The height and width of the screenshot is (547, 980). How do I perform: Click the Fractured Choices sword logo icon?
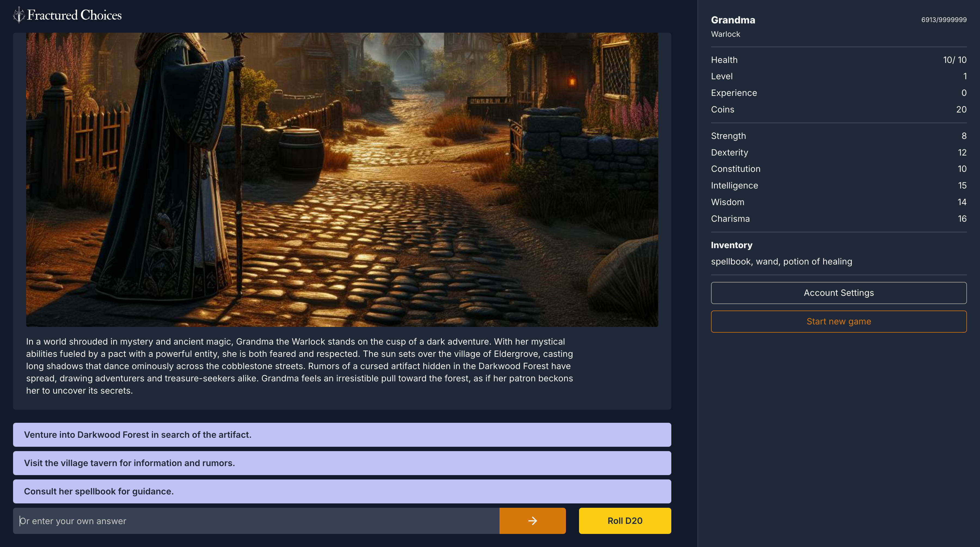[x=19, y=15]
